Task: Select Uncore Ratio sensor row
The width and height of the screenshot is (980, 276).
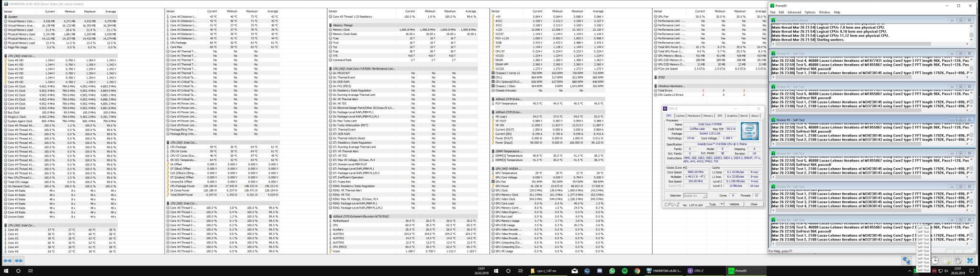Action: pos(61,217)
